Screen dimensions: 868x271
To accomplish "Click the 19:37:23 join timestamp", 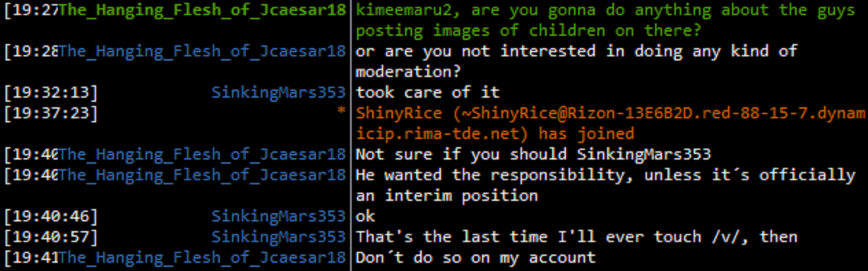I will click(51, 113).
